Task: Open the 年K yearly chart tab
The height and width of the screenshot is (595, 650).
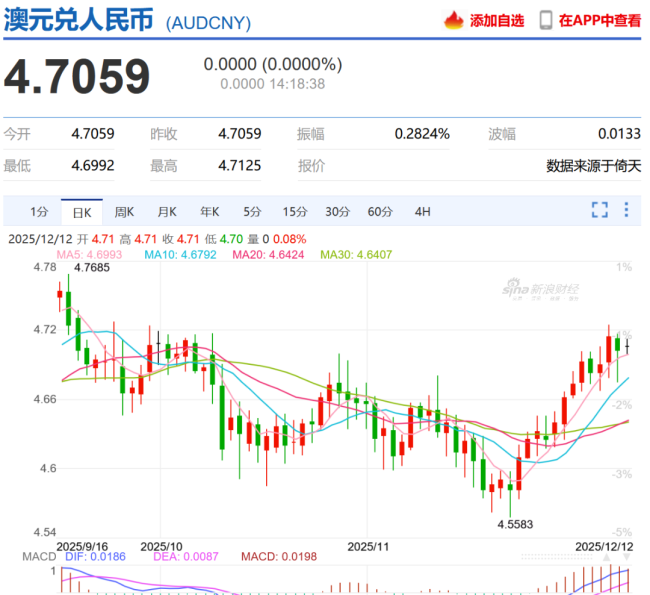Action: coord(209,211)
